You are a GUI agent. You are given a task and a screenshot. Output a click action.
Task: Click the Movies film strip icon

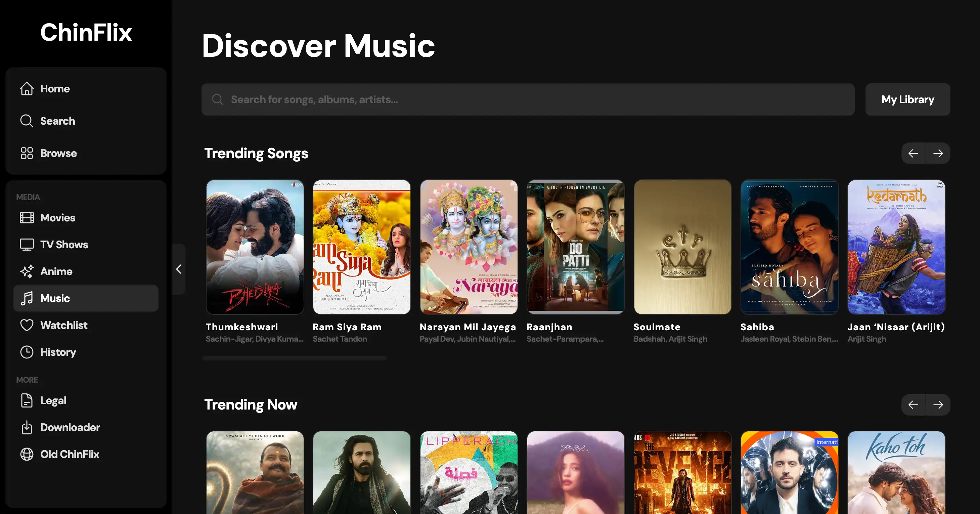(x=27, y=218)
